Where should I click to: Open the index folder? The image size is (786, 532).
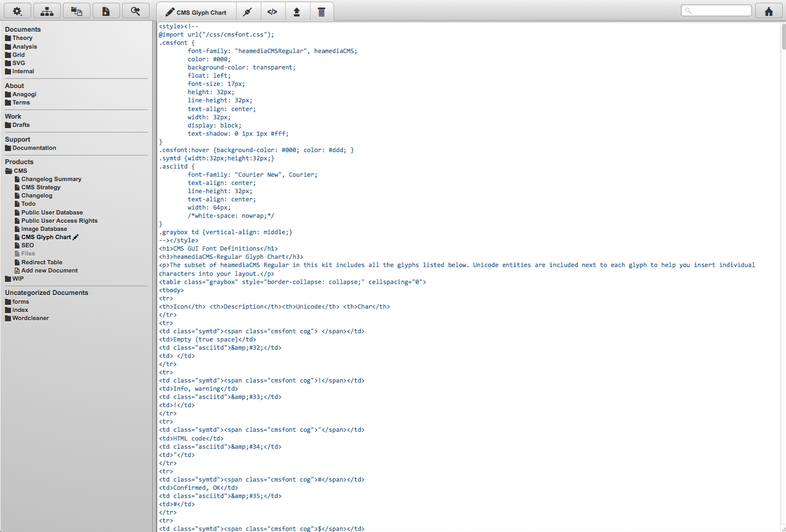[16, 310]
